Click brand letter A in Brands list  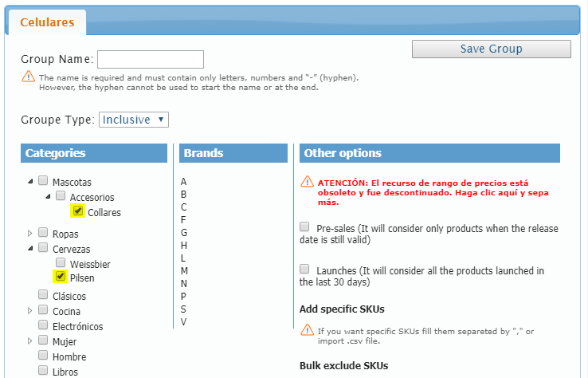[184, 182]
